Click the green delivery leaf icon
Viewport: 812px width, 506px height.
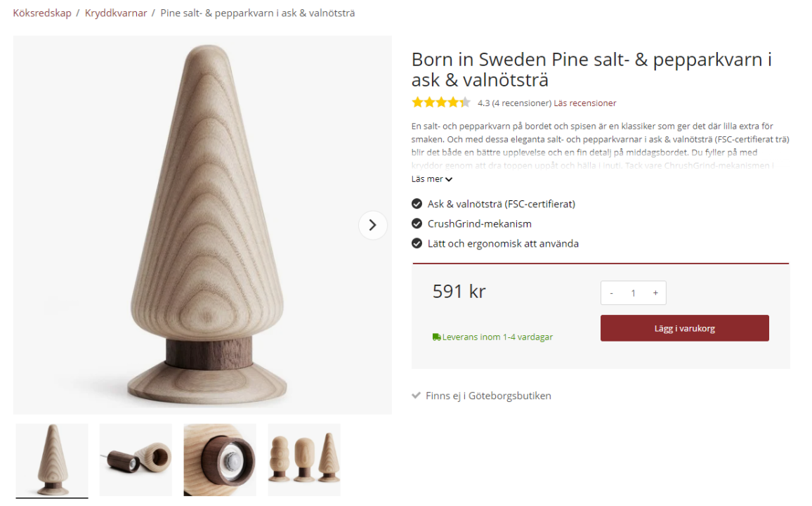437,337
